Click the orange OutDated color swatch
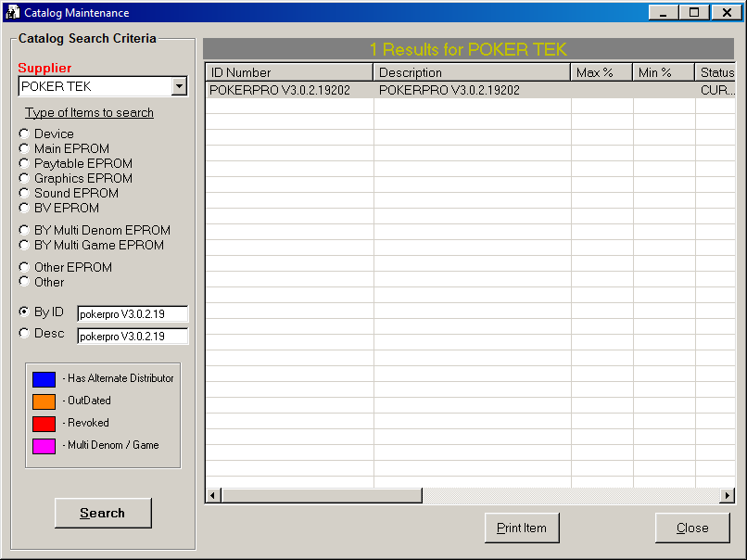 (x=44, y=401)
